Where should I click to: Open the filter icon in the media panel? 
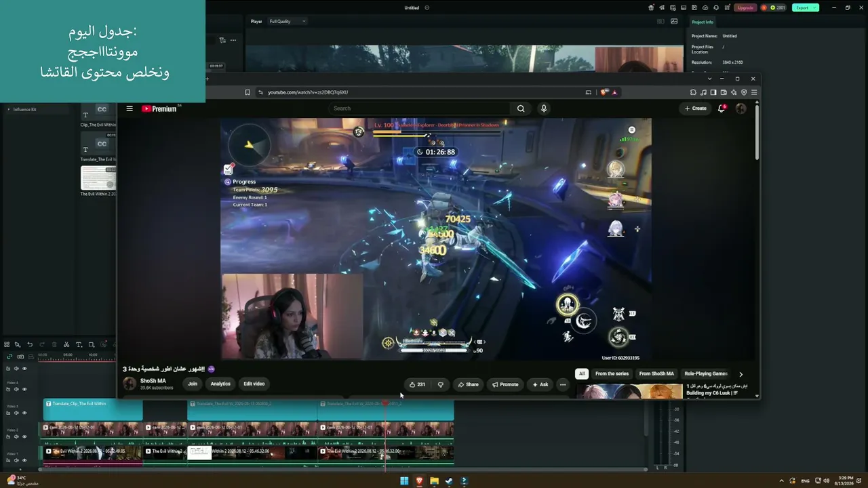pos(222,40)
